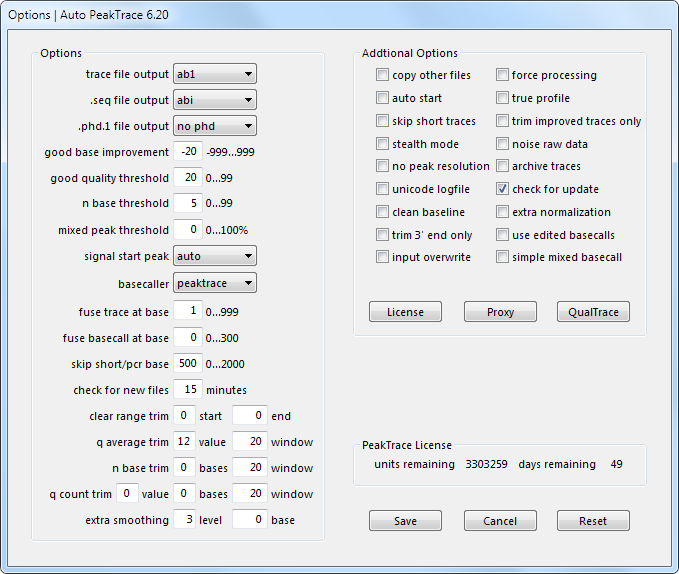Select the 0...100% range text
The height and width of the screenshot is (574, 679).
[227, 230]
